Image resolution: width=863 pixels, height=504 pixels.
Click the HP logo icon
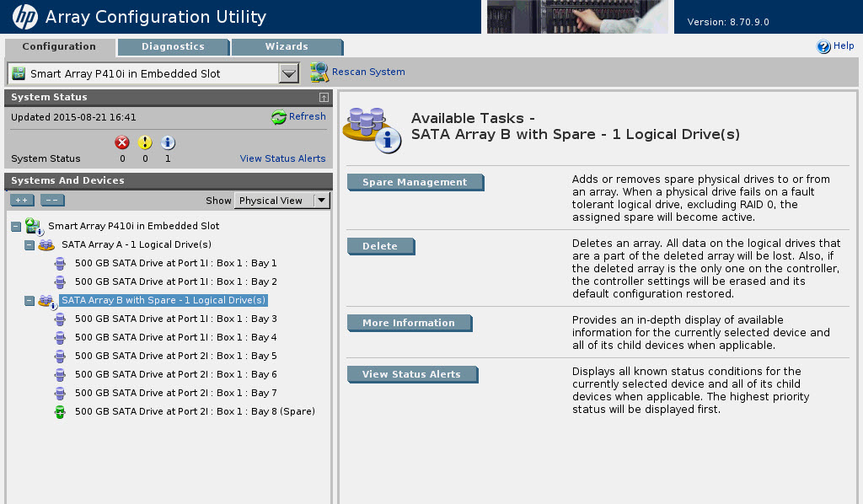pyautogui.click(x=24, y=17)
